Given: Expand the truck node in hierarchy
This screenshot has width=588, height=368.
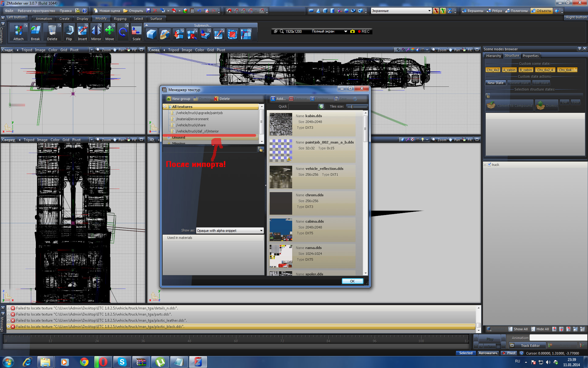Looking at the screenshot, I should (485, 165).
